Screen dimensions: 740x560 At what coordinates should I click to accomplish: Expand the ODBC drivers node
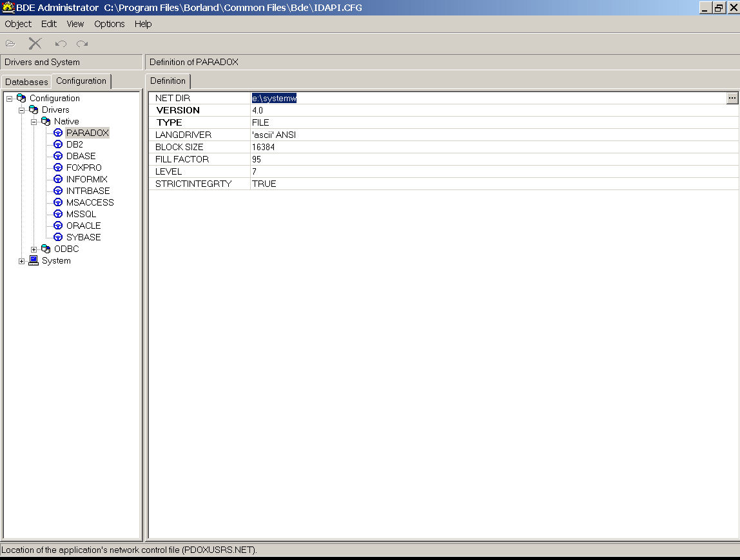coord(34,249)
